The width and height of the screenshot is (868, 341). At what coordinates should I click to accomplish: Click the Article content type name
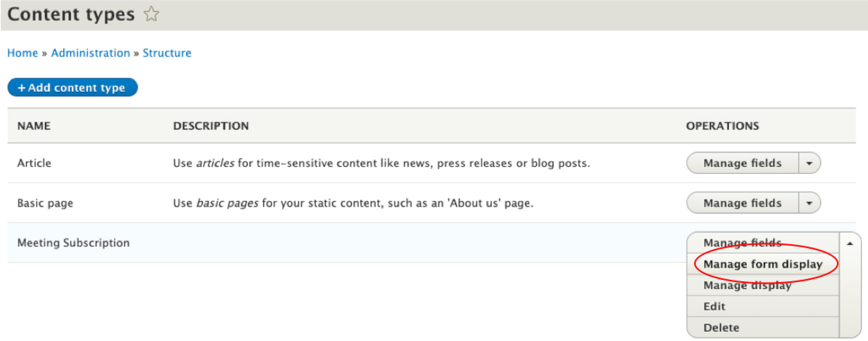[34, 163]
